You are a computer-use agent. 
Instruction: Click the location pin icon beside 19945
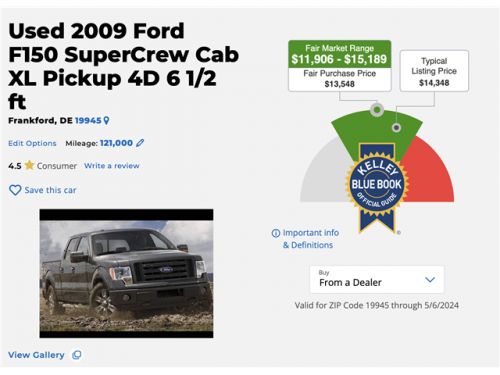coord(106,120)
